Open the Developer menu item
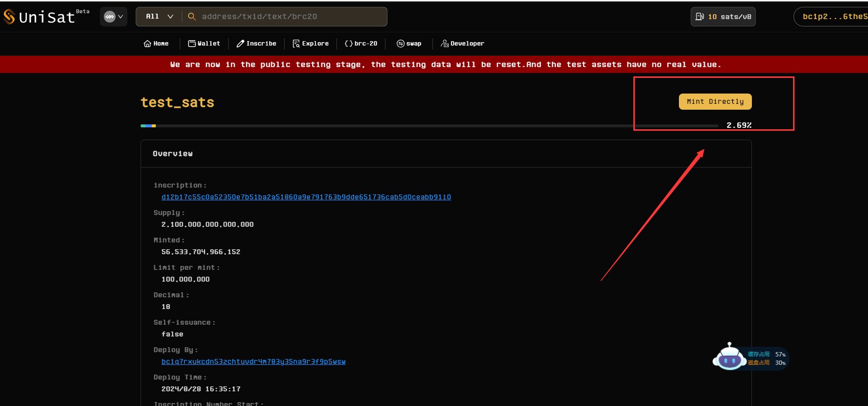868x406 pixels. 462,44
